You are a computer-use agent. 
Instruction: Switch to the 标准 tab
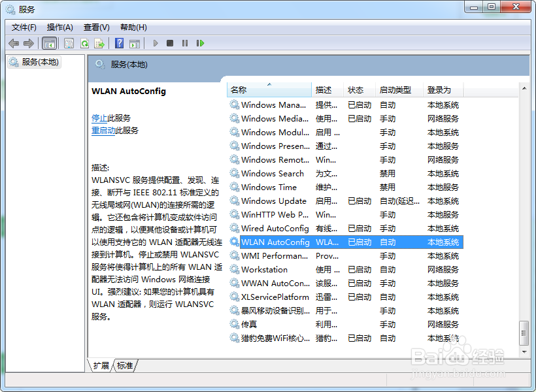[125, 366]
